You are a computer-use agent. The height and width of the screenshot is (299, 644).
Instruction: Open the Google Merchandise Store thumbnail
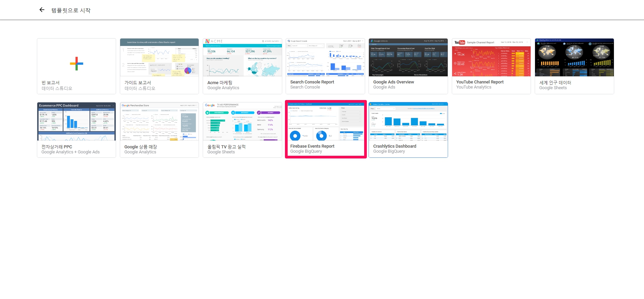tap(159, 122)
